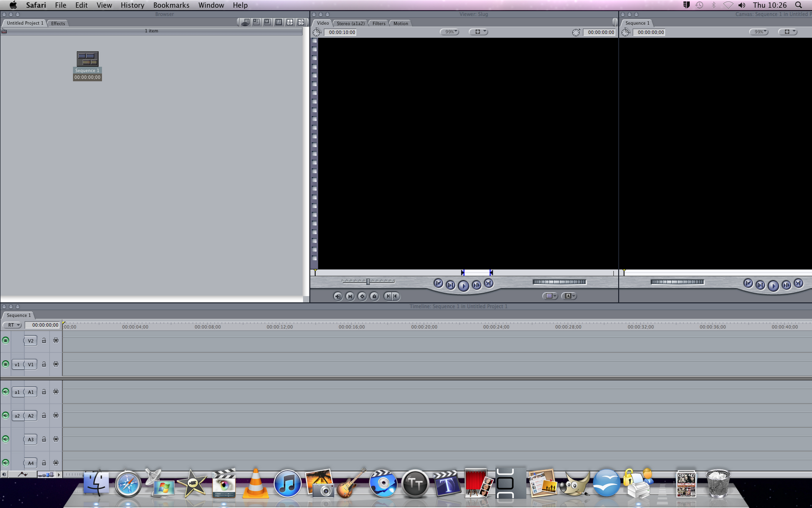Select the Video tab in Viewer
This screenshot has width=812, height=508.
pos(323,23)
